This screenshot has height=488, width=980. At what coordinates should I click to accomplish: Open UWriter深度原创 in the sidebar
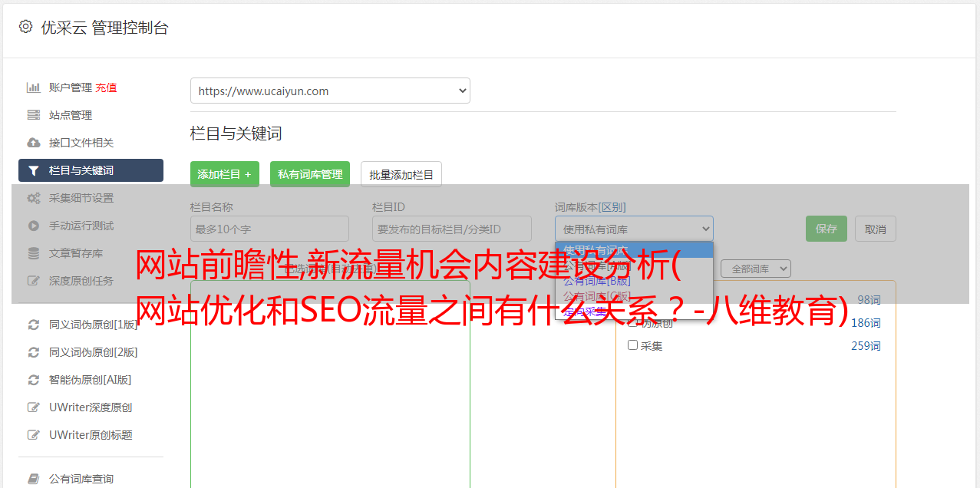(91, 407)
